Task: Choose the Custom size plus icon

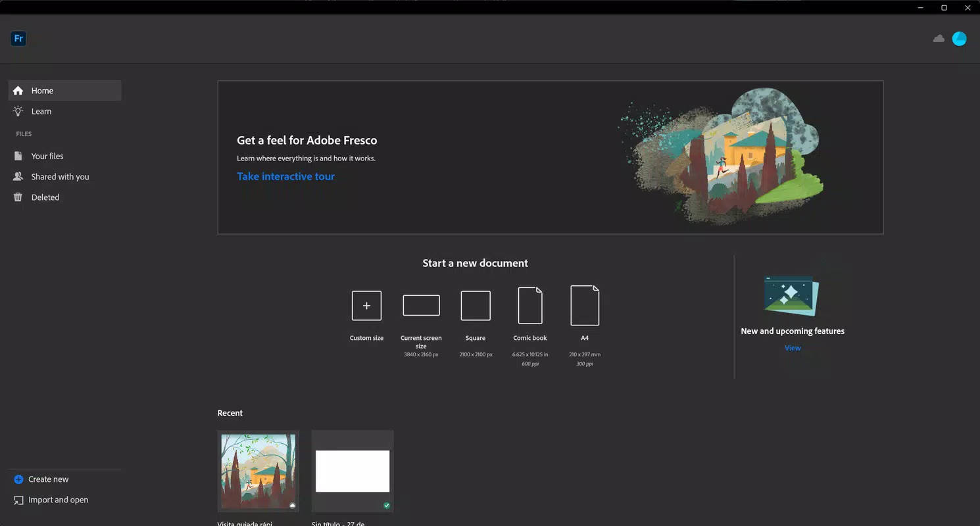Action: 366,306
